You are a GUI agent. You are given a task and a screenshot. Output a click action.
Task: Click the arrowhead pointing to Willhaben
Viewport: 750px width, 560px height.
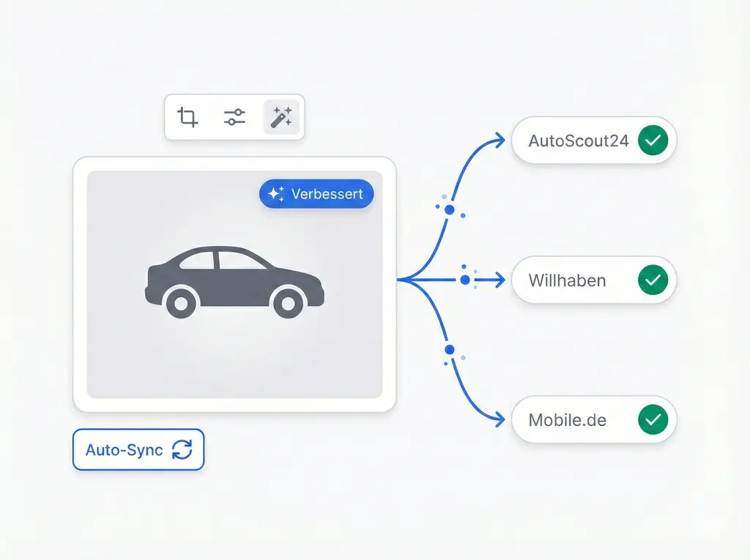[499, 280]
